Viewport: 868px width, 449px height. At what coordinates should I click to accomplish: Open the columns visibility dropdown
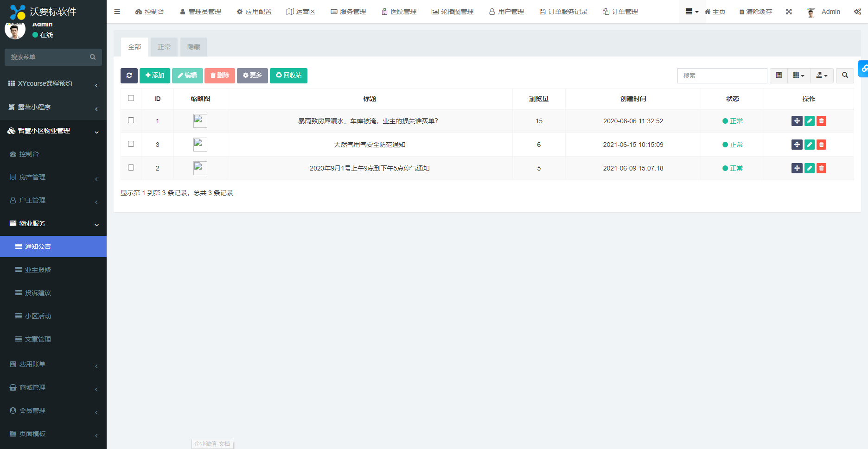point(798,76)
